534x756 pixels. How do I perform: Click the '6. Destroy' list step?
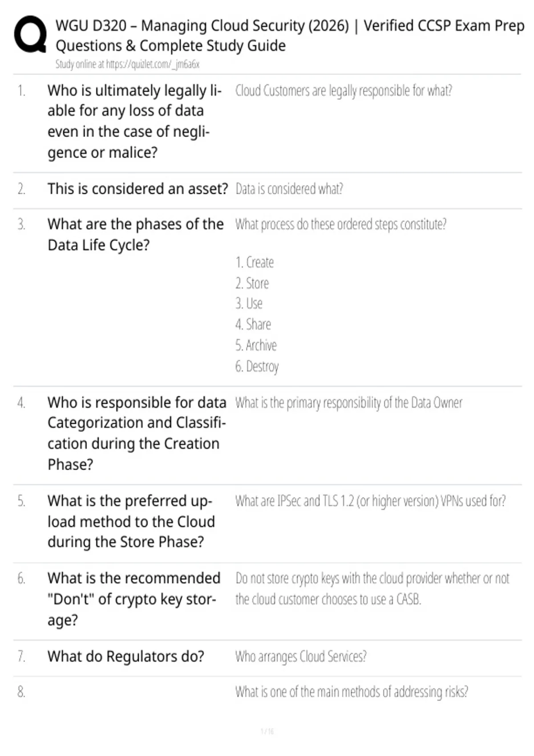point(257,367)
